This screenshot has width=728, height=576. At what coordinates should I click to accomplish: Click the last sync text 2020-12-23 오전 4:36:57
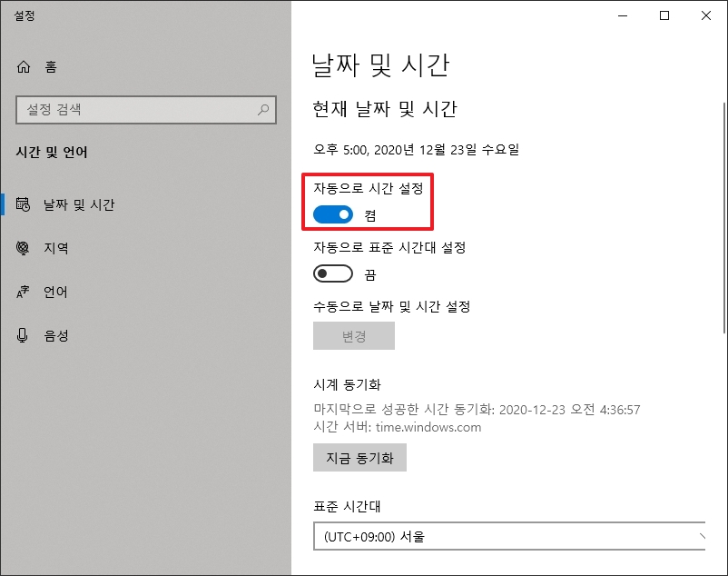pyautogui.click(x=570, y=410)
